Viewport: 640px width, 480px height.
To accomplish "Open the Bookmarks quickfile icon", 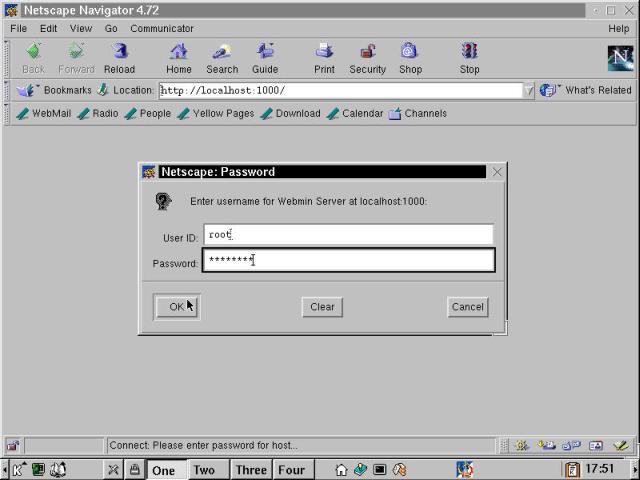I will pyautogui.click(x=26, y=90).
